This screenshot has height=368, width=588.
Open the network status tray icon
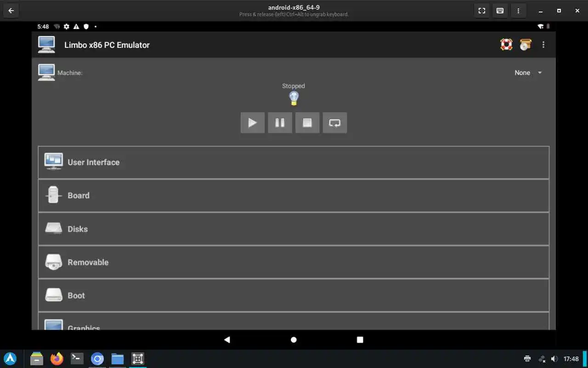click(542, 359)
